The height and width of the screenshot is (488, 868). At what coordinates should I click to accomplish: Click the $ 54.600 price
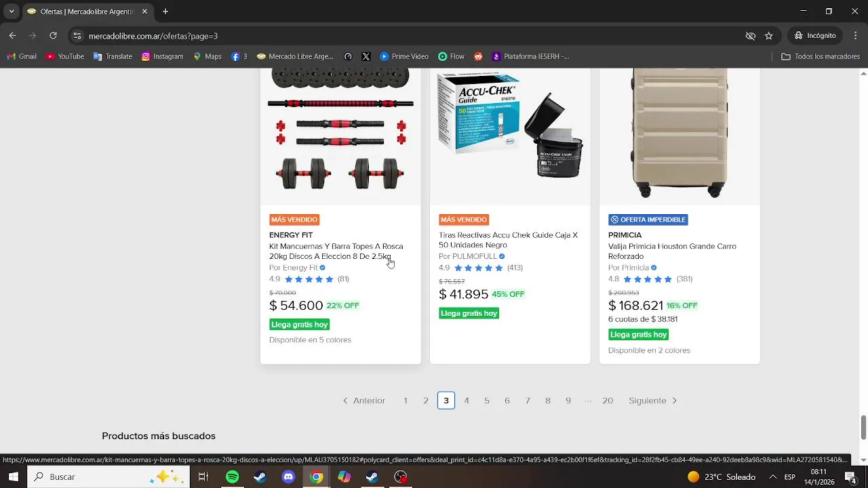(x=296, y=306)
